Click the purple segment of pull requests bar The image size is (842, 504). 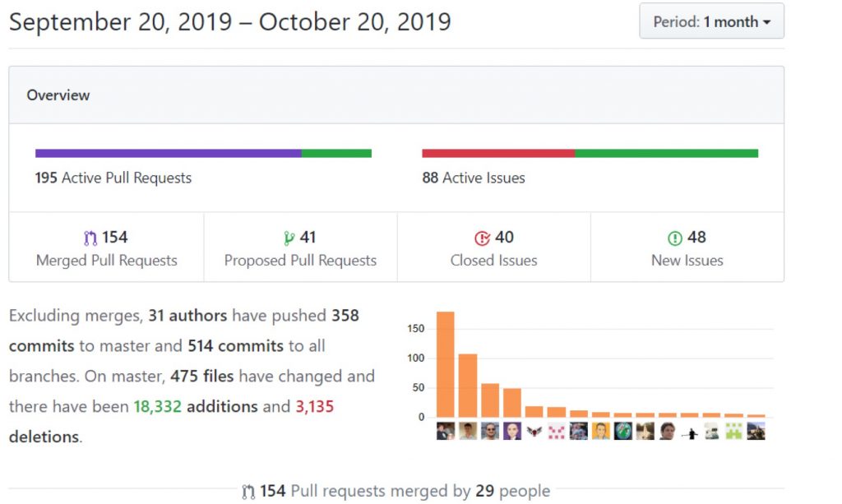(x=168, y=153)
